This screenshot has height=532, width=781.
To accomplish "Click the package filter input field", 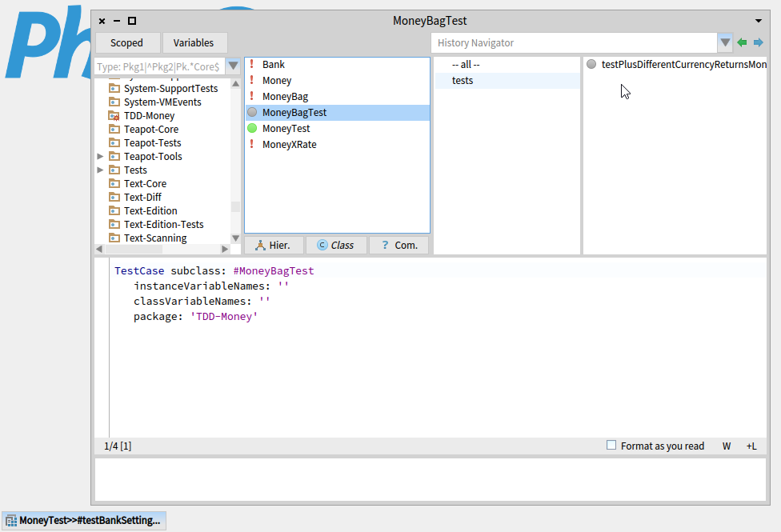I will pos(159,66).
